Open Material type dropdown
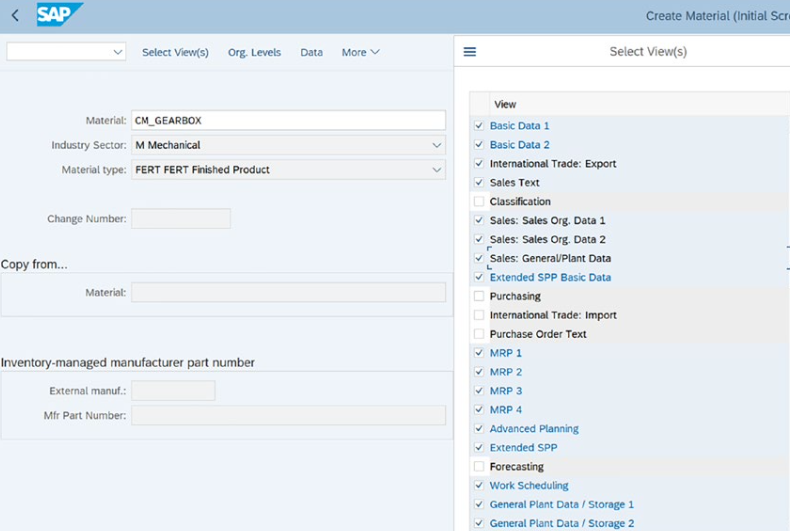The width and height of the screenshot is (790, 531). (x=436, y=170)
